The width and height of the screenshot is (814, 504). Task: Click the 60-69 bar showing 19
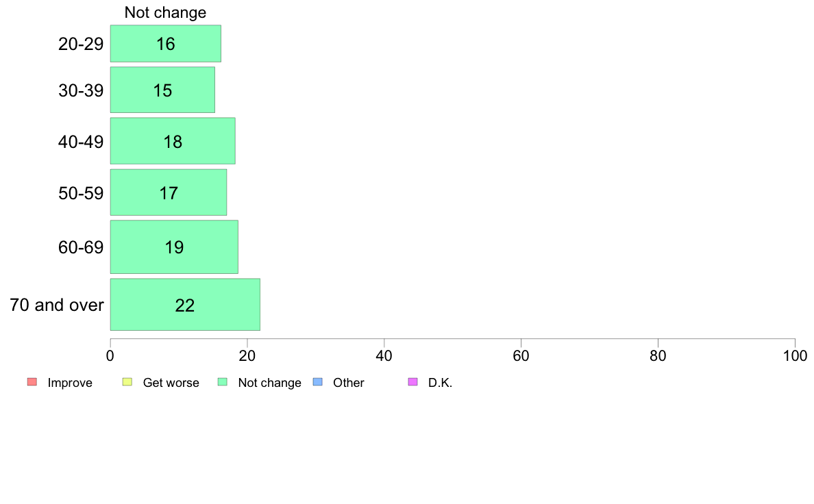point(174,247)
